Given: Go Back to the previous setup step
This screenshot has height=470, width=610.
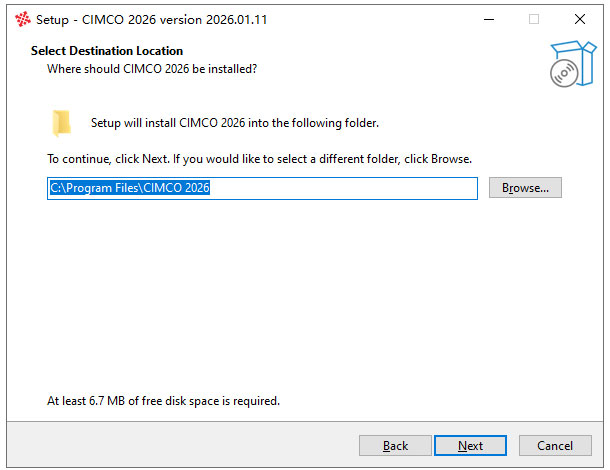Looking at the screenshot, I should pyautogui.click(x=395, y=445).
